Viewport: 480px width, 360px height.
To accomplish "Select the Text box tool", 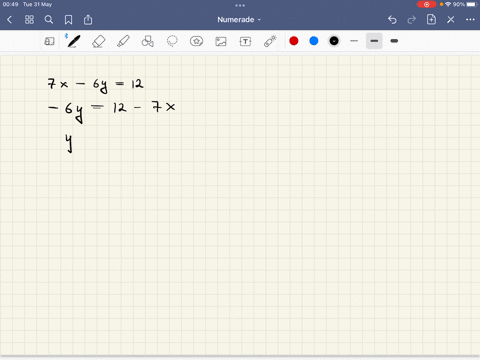I will [245, 41].
